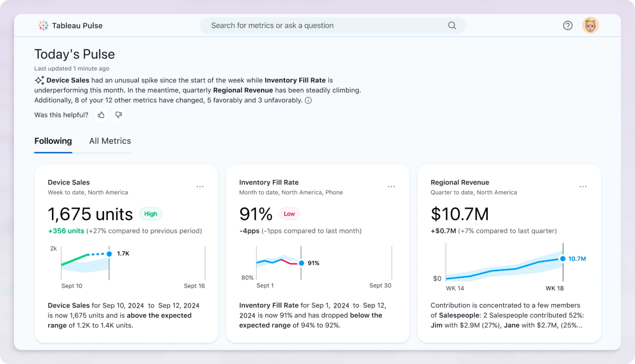This screenshot has height=364, width=635.
Task: Click the Tableau Pulse logo icon
Action: click(x=43, y=25)
